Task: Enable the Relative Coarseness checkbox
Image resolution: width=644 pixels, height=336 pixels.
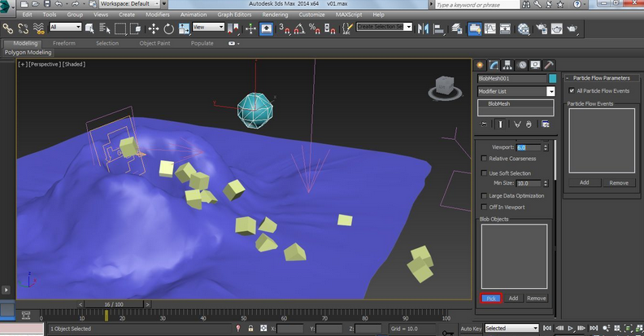Action: click(x=485, y=159)
